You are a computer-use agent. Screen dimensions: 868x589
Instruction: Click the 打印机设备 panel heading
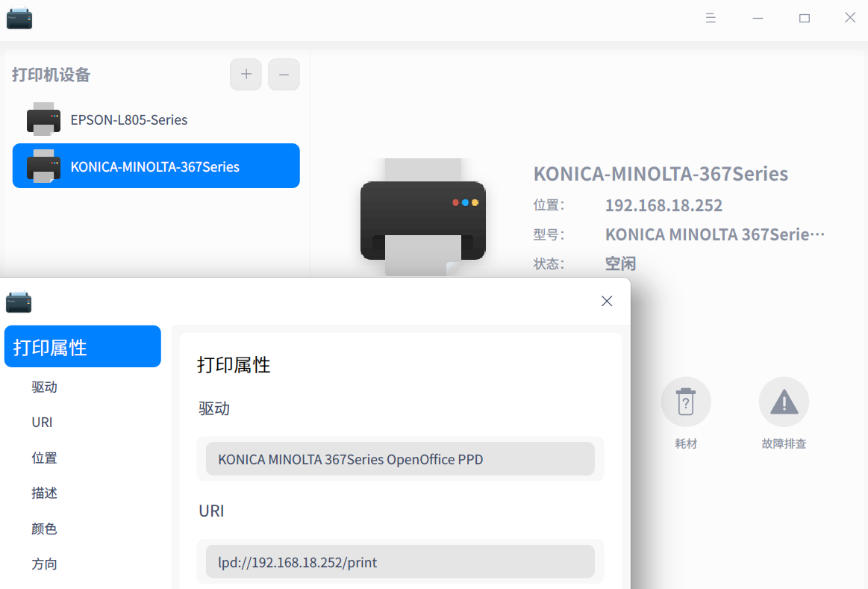(x=51, y=75)
